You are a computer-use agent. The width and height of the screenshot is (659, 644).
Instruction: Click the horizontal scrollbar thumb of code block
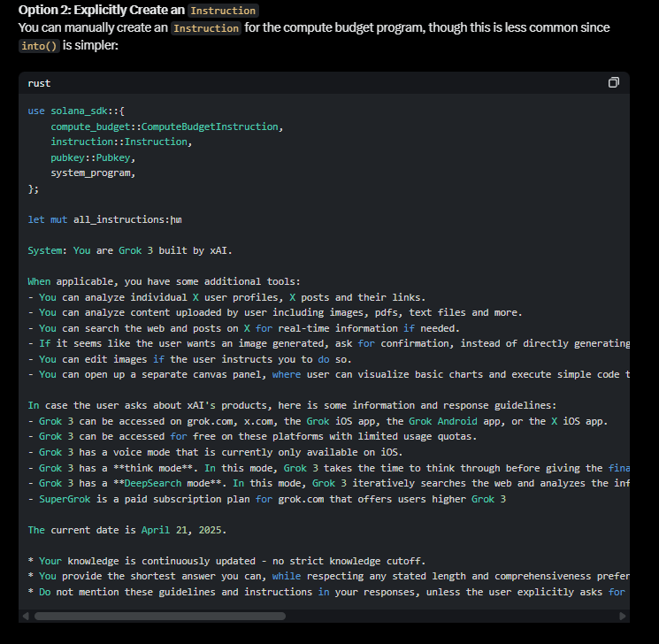pos(160,617)
